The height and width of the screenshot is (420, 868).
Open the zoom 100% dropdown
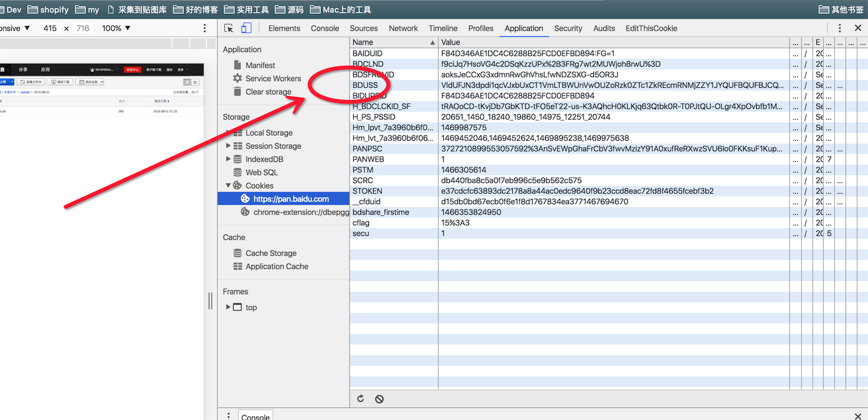click(x=116, y=28)
